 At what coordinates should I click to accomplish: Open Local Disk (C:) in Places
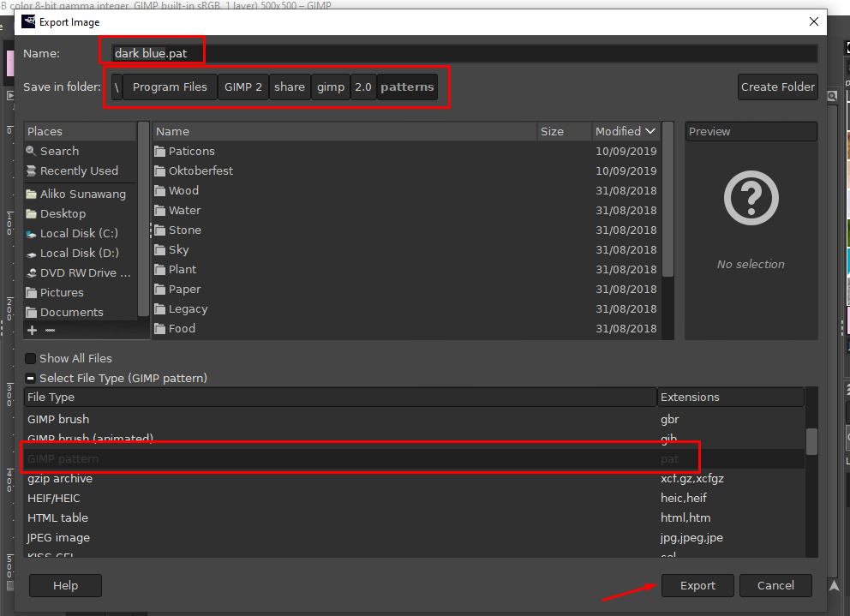point(81,233)
